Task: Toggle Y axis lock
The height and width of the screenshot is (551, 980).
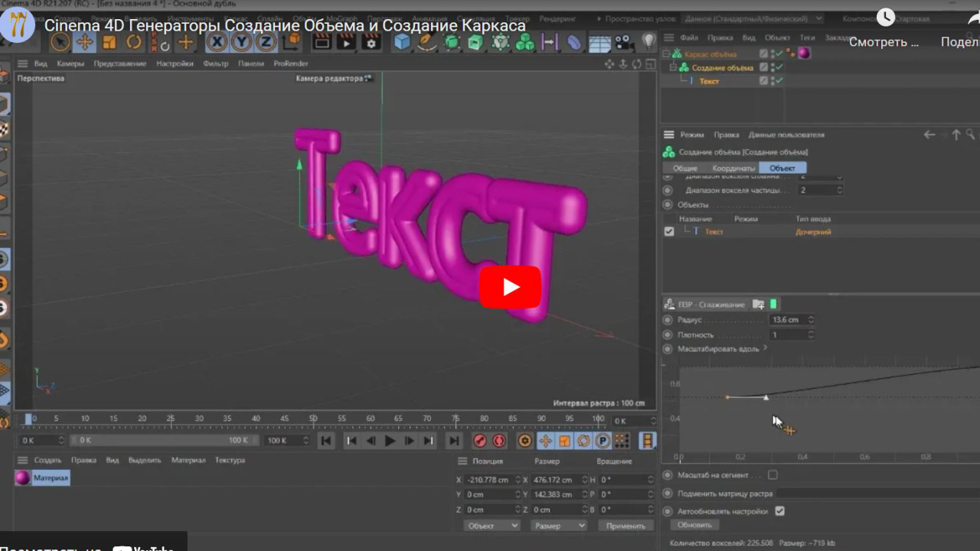Action: [242, 43]
